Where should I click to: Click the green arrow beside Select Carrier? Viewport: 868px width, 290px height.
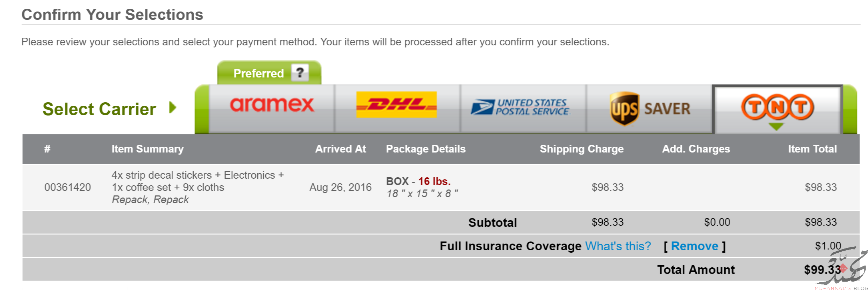coord(173,107)
